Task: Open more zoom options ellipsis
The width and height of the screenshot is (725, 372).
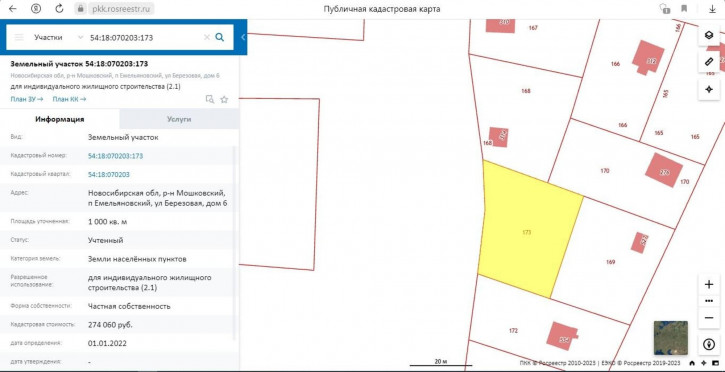Action: pyautogui.click(x=709, y=301)
